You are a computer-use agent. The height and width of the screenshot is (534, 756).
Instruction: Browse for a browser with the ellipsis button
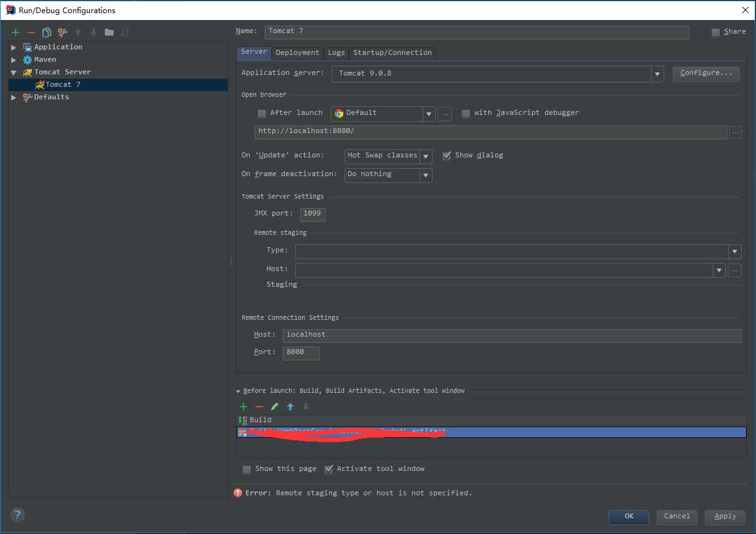pos(444,114)
